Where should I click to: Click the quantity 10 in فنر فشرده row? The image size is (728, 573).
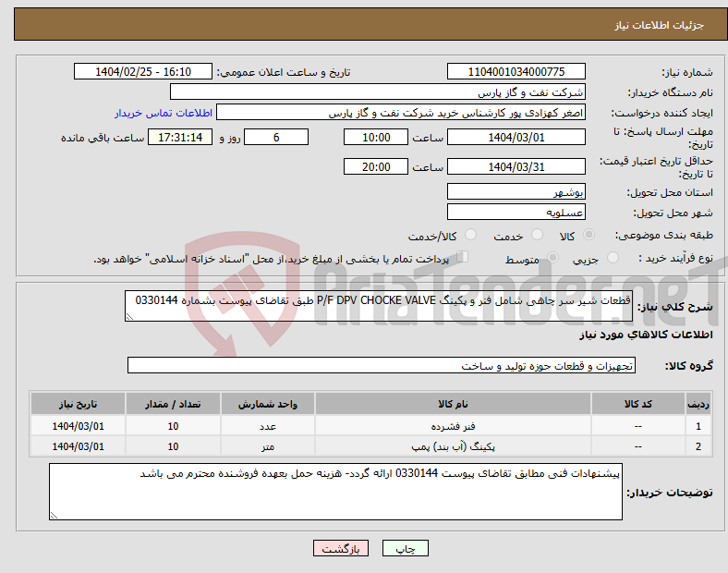pyautogui.click(x=173, y=426)
